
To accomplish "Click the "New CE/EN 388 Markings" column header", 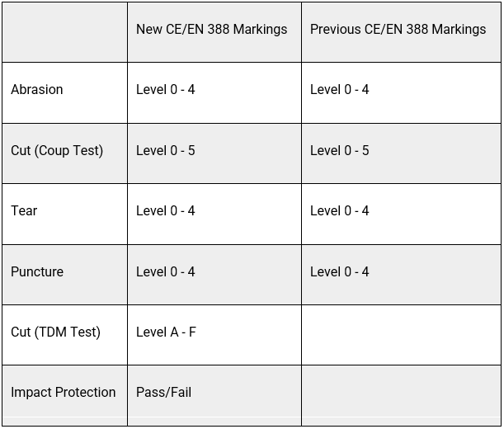I will coord(212,30).
